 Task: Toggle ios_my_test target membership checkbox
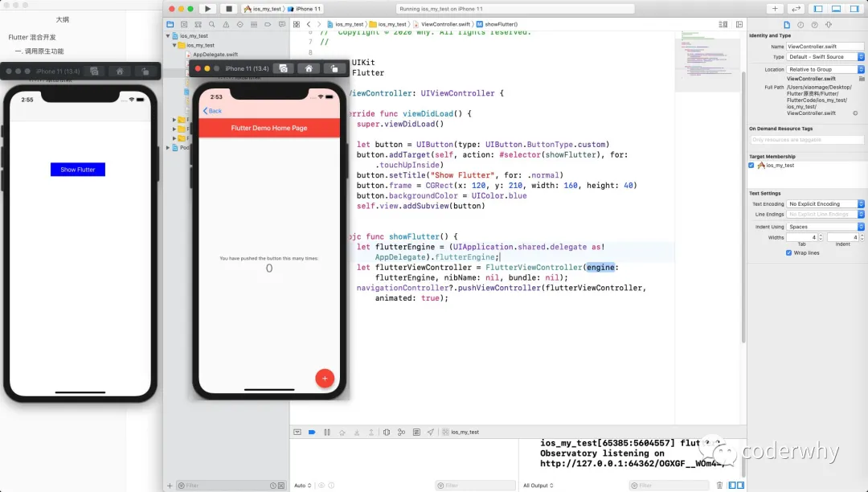pyautogui.click(x=751, y=166)
